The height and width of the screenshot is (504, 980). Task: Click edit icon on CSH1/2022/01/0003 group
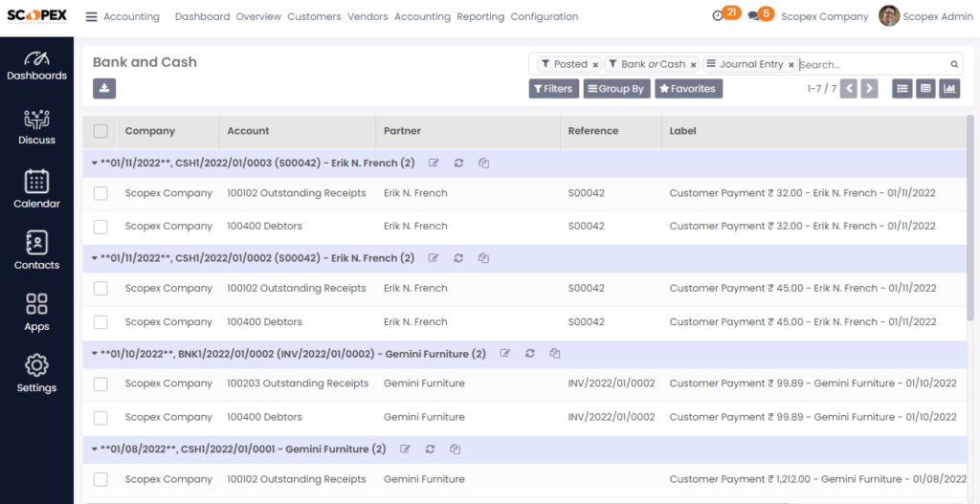[434, 163]
